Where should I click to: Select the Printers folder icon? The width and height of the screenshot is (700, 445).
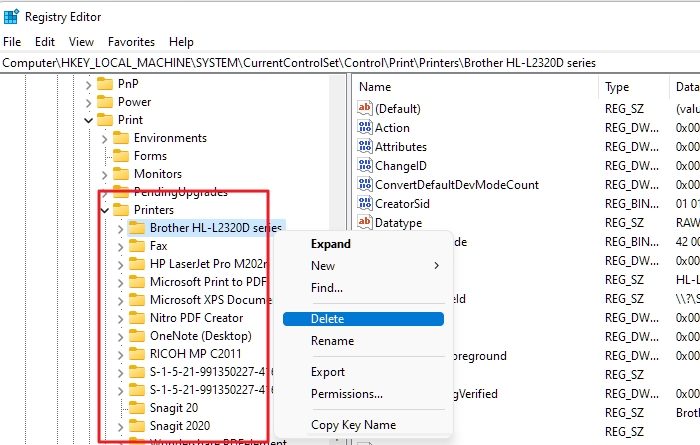coord(121,209)
